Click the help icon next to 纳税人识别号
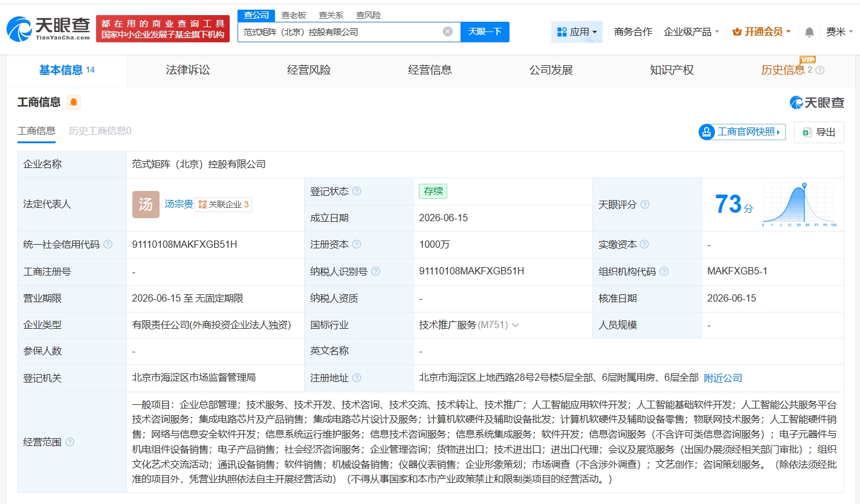The width and height of the screenshot is (860, 504). 375,271
